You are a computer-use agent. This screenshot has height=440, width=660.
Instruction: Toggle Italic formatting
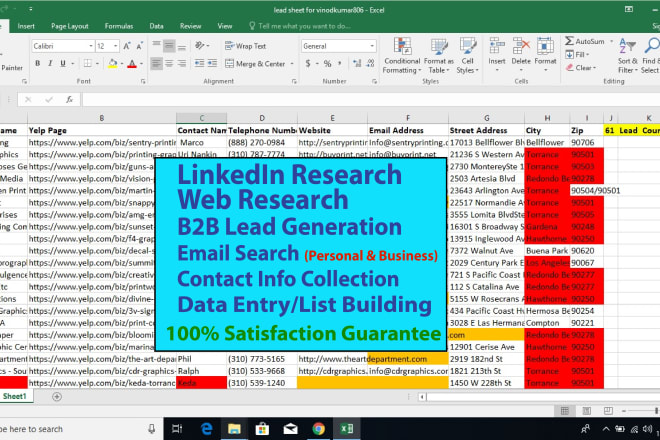pos(50,64)
